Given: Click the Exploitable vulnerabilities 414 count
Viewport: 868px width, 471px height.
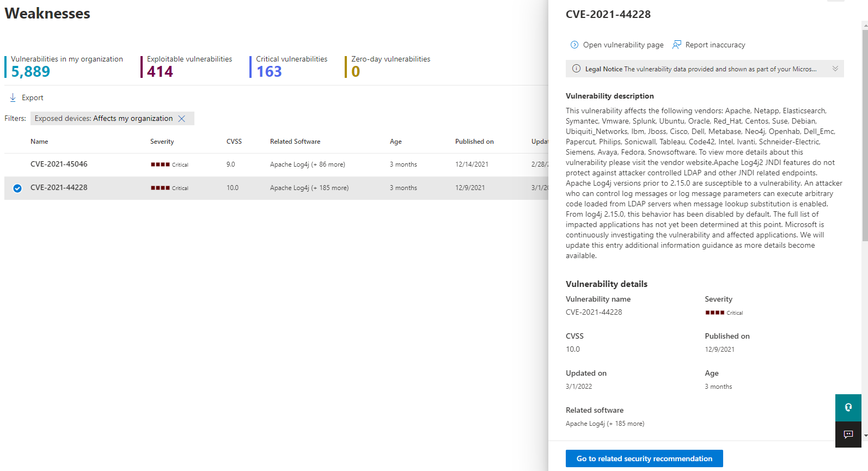Looking at the screenshot, I should (160, 72).
